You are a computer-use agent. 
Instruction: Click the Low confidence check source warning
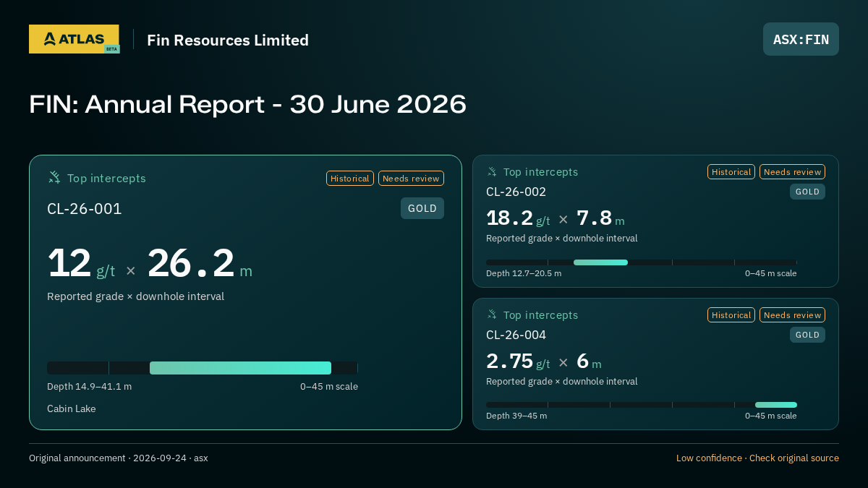[757, 458]
